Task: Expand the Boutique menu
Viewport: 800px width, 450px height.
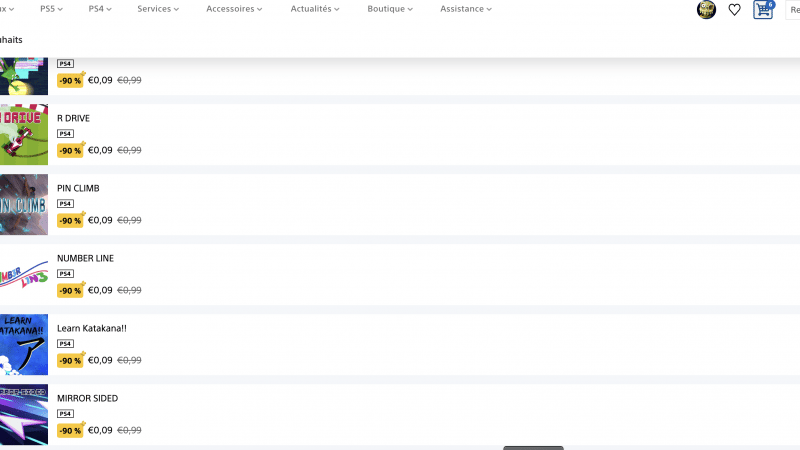Action: tap(390, 9)
